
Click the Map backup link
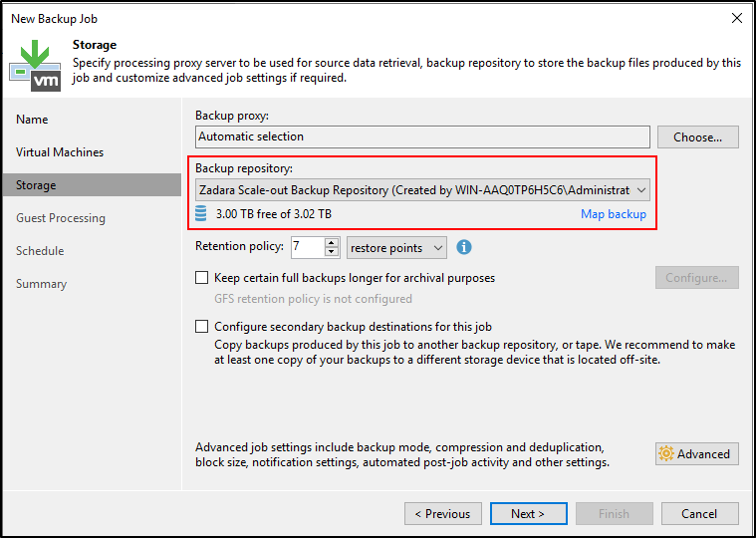(x=614, y=214)
